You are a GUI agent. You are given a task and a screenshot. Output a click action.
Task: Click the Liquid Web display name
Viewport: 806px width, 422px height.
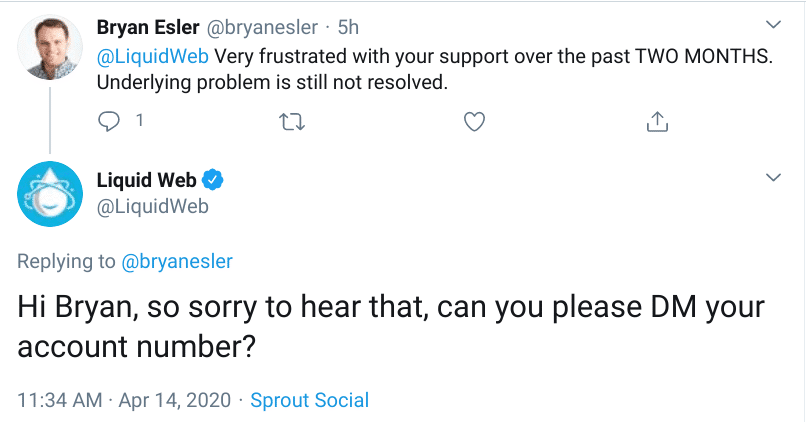[x=146, y=181]
